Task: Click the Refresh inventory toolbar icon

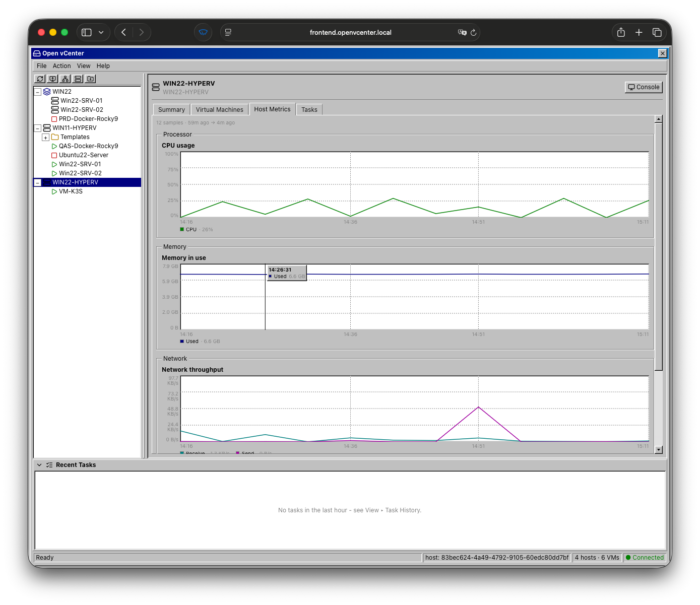Action: [40, 79]
